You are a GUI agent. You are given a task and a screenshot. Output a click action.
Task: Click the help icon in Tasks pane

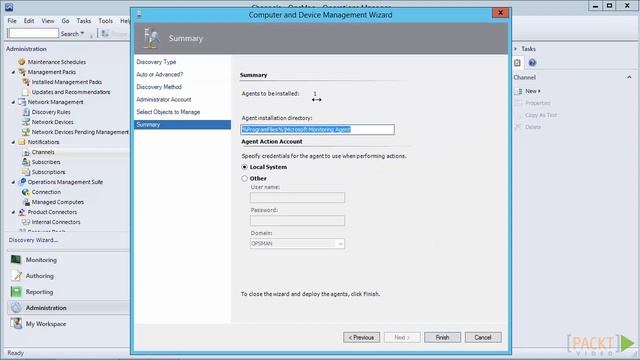click(x=532, y=63)
